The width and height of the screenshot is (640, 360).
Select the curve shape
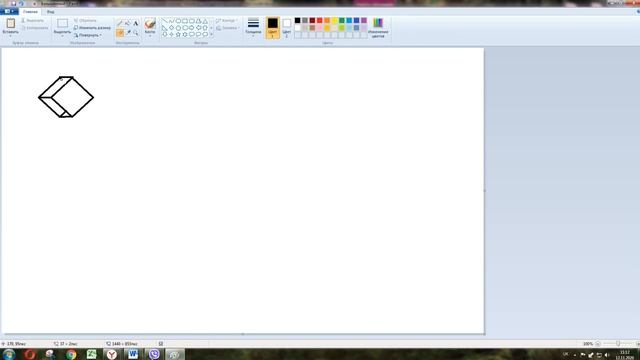(171, 21)
